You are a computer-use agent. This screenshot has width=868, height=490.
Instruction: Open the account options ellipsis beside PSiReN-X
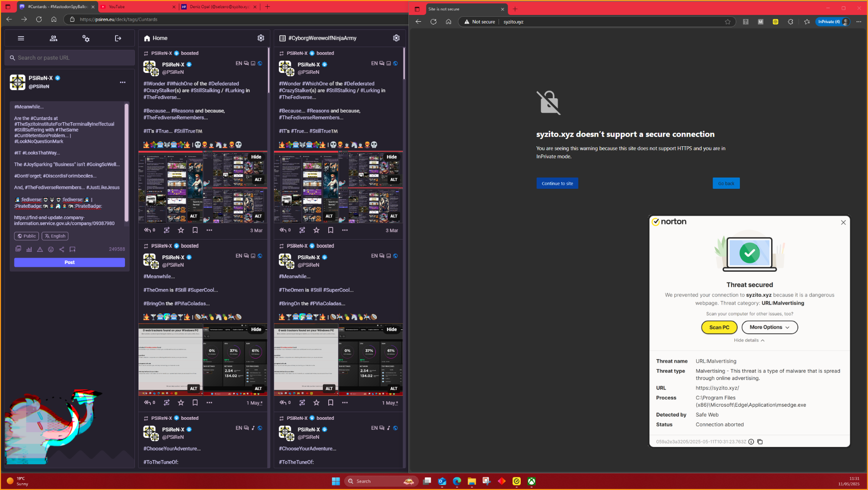coord(123,82)
